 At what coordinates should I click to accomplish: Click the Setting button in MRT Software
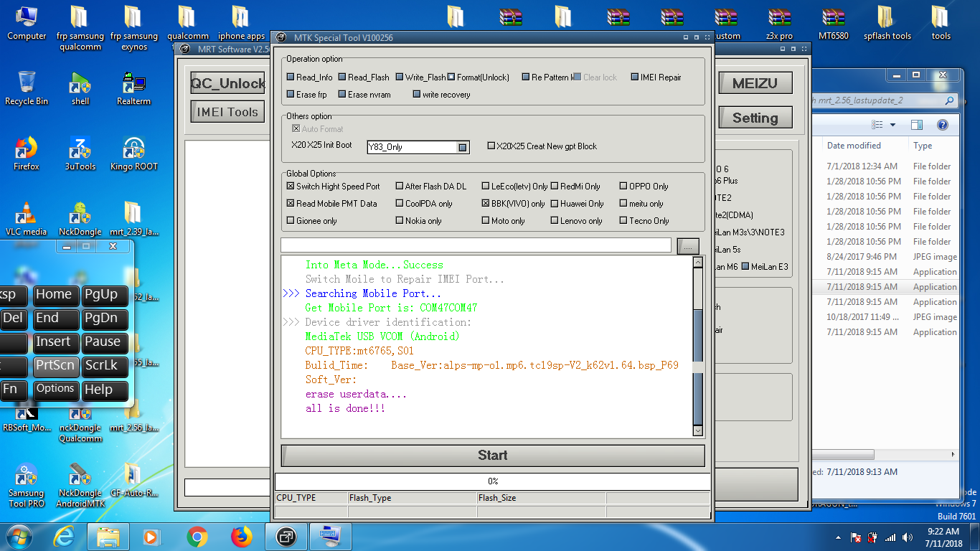point(755,118)
